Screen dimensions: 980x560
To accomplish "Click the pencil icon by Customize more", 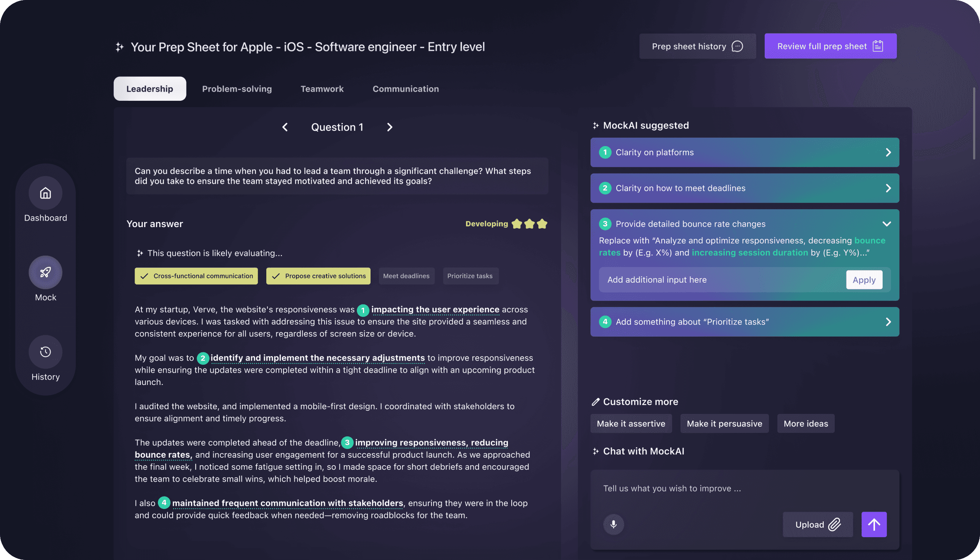I will [x=595, y=402].
